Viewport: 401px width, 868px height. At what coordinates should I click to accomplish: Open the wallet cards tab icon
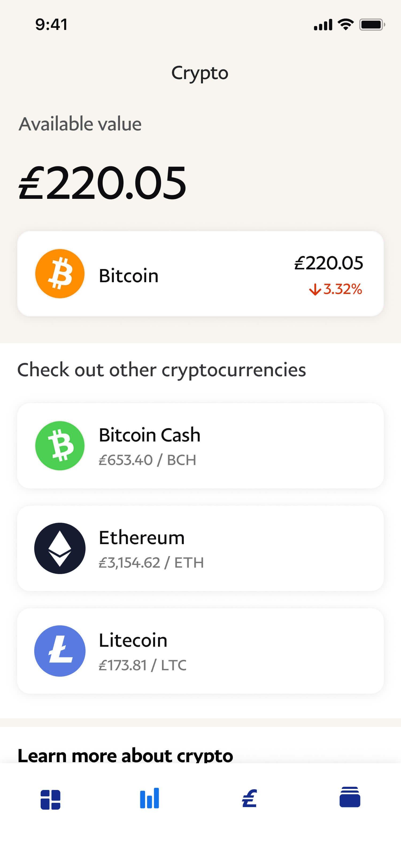[350, 797]
